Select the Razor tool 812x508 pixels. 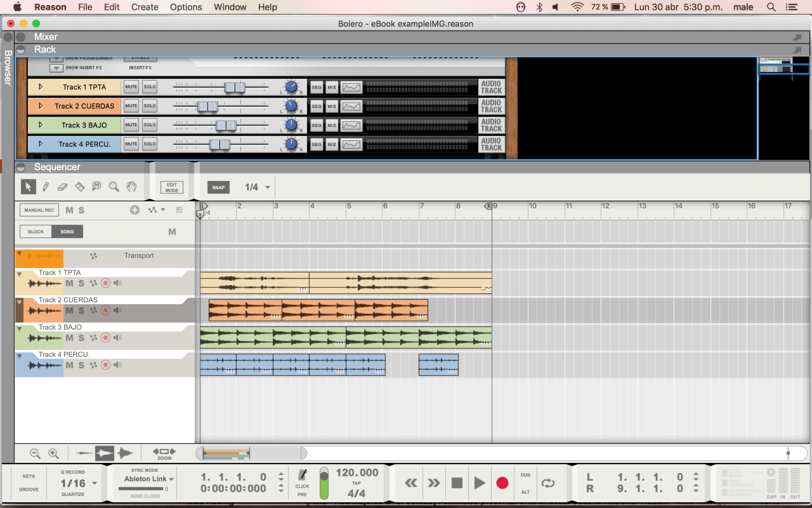80,187
